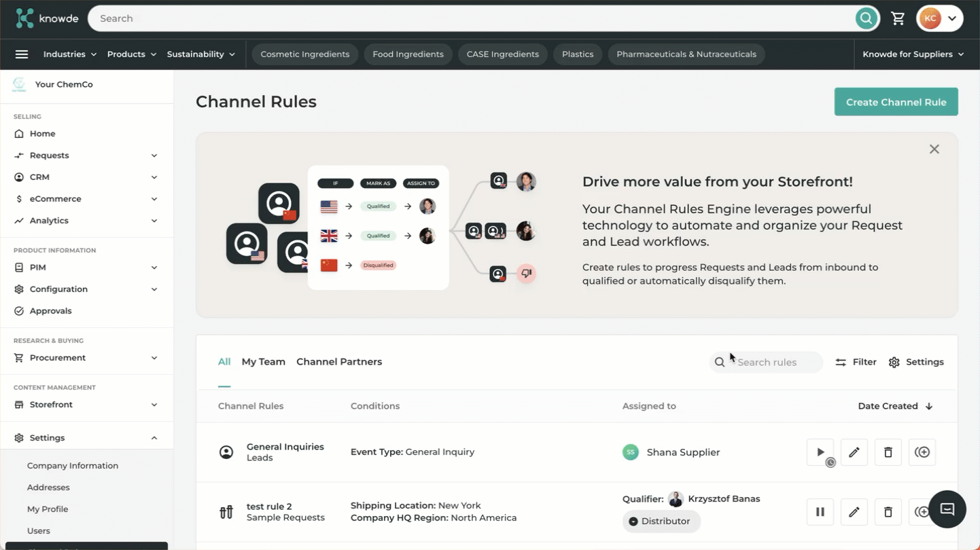Close the Storefront promo banner
The height and width of the screenshot is (550, 980).
coord(934,149)
